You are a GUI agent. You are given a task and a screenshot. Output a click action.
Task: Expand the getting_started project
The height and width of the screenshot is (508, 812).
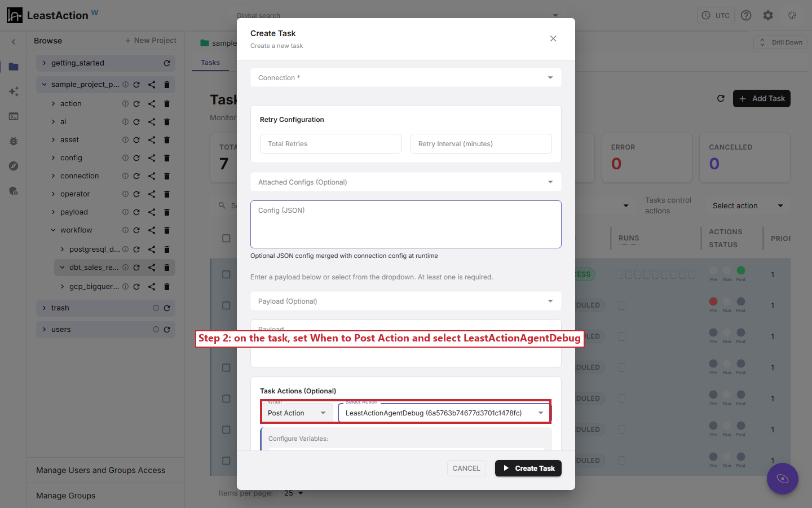click(x=44, y=63)
